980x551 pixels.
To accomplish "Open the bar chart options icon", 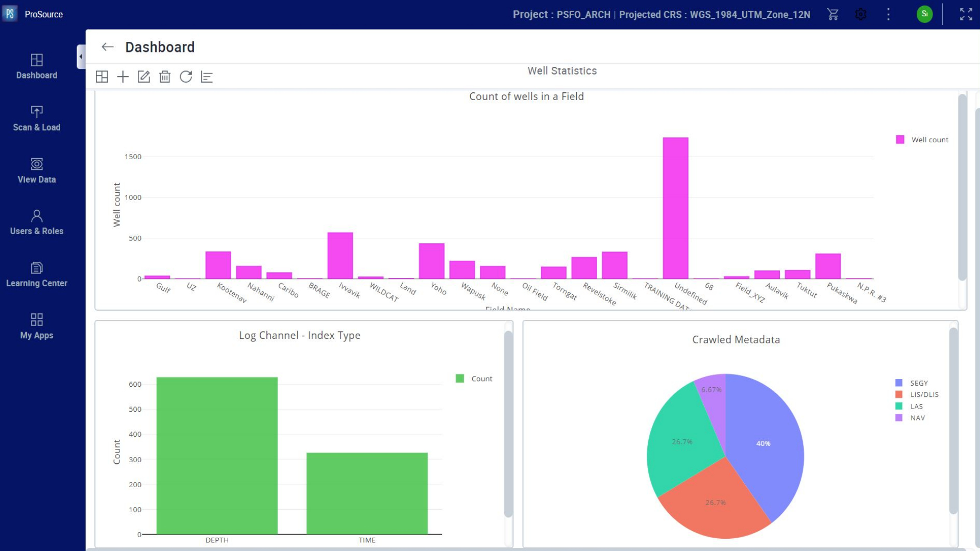I will [x=207, y=77].
